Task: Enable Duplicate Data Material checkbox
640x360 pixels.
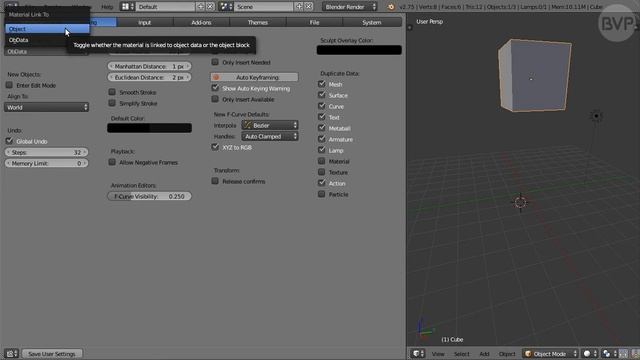Action: 322,161
